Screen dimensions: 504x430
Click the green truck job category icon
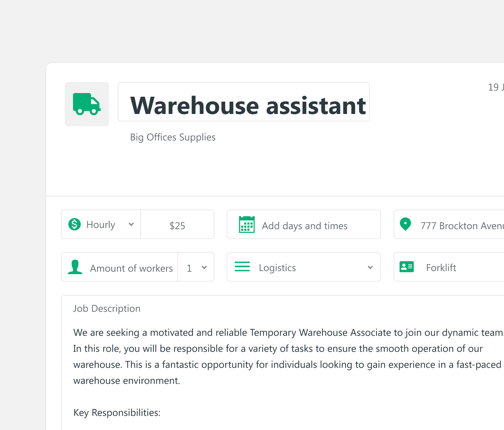[87, 104]
